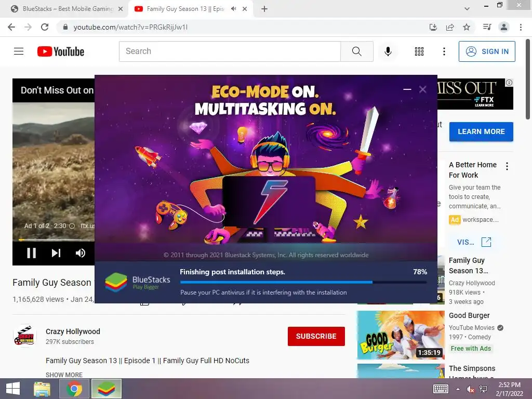
Task: Open tab search chevron in Chrome
Action: click(x=467, y=9)
